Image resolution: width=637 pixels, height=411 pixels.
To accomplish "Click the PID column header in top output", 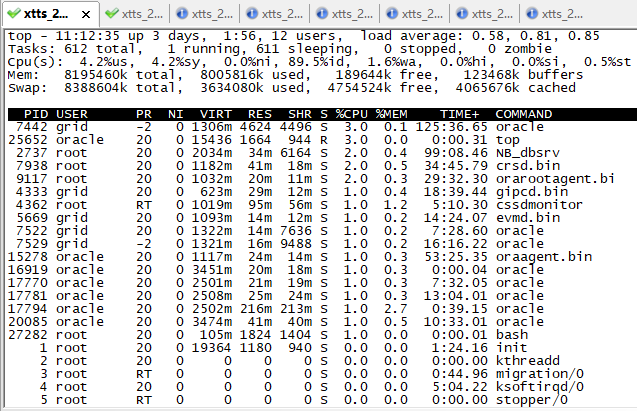I will click(34, 114).
